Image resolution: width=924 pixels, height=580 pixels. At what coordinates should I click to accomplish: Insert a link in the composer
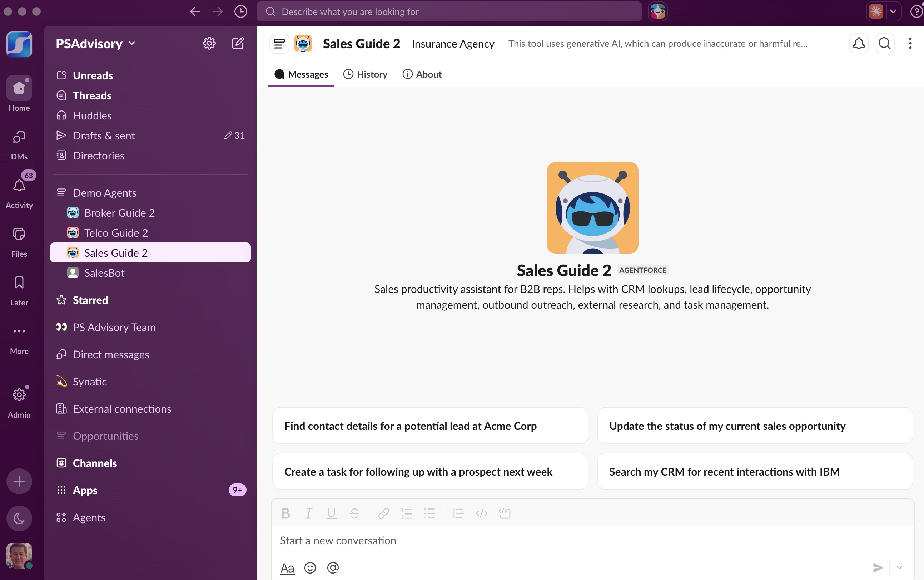384,513
